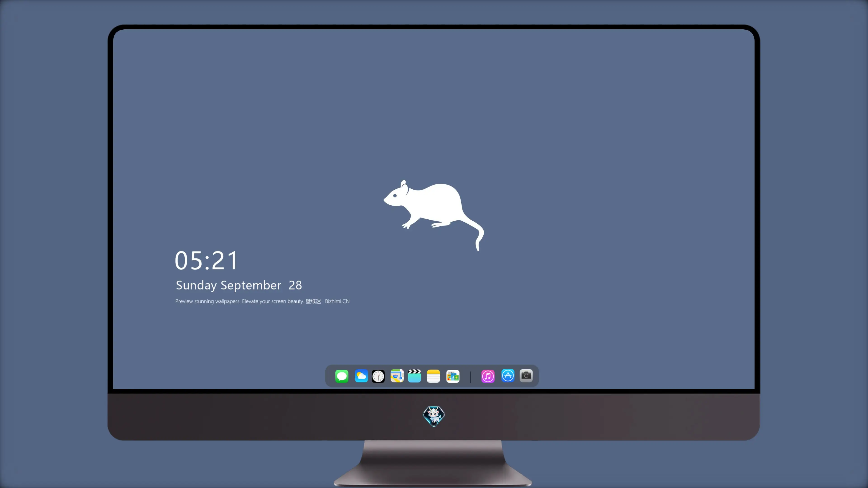Open the Notes app in the dock
The height and width of the screenshot is (488, 868).
[x=433, y=376]
